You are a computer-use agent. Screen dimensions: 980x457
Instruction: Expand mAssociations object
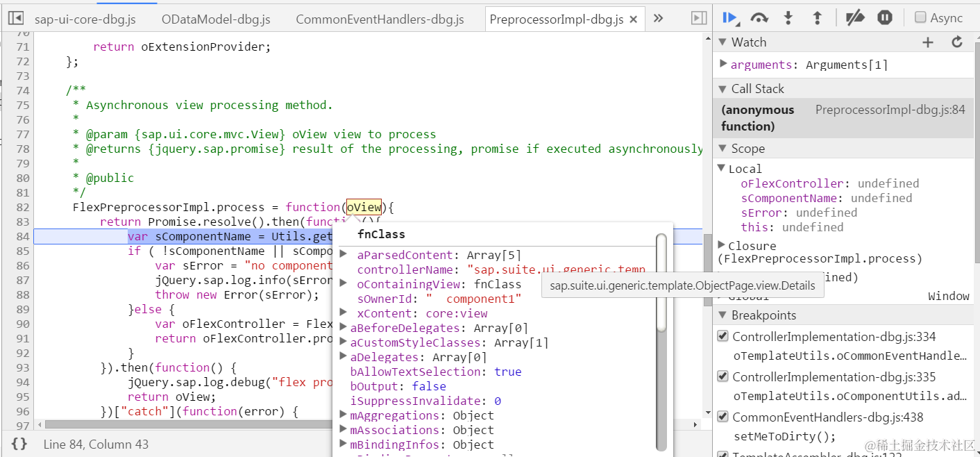click(344, 429)
